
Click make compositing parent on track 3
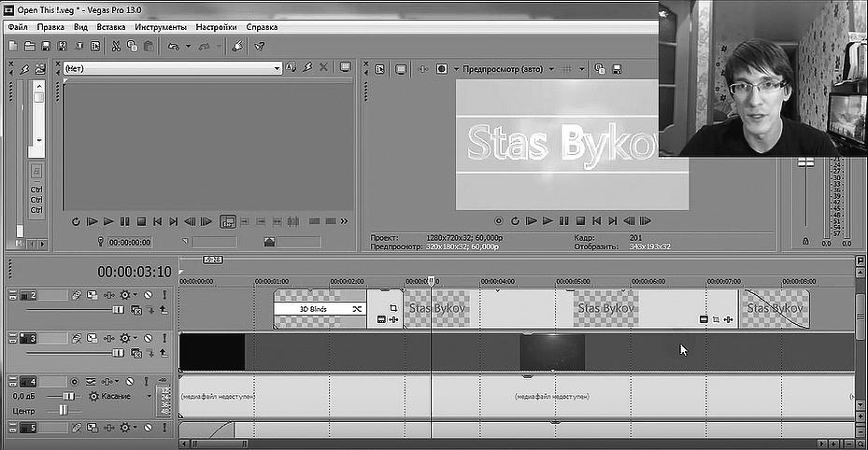pos(164,353)
